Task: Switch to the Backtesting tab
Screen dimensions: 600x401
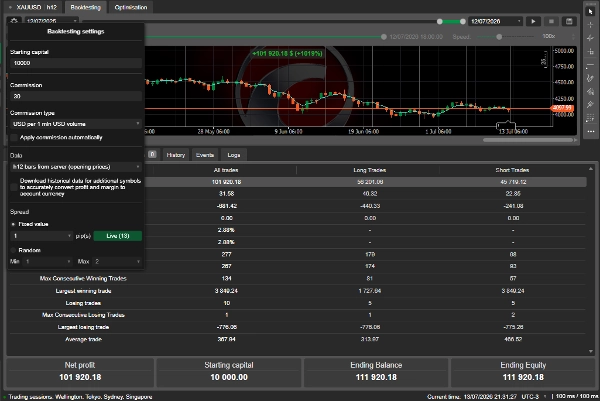Action: click(x=85, y=7)
